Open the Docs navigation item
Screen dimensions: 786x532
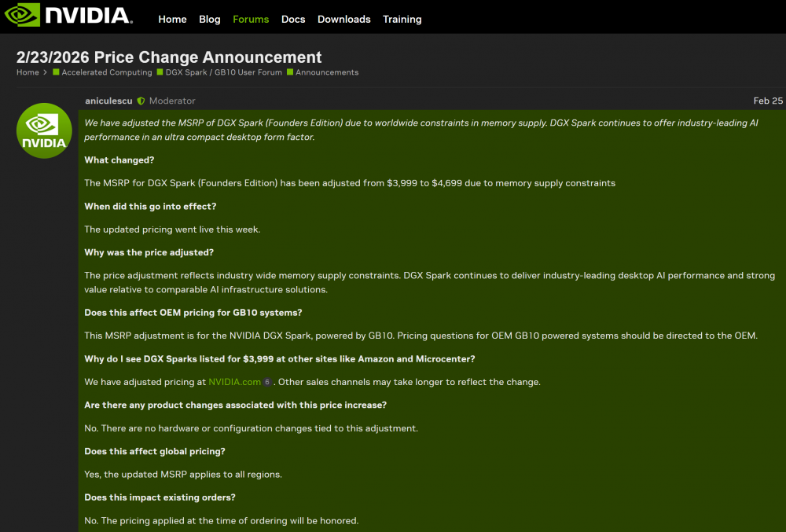pos(293,19)
